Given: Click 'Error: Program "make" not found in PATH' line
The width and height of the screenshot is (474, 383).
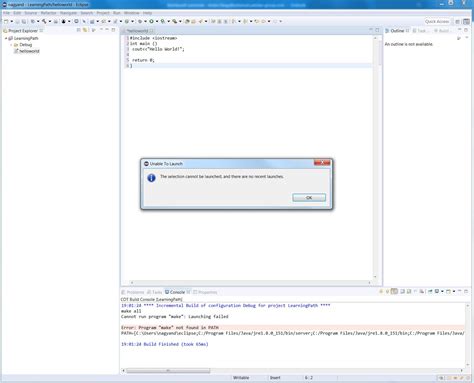Looking at the screenshot, I should tap(170, 328).
